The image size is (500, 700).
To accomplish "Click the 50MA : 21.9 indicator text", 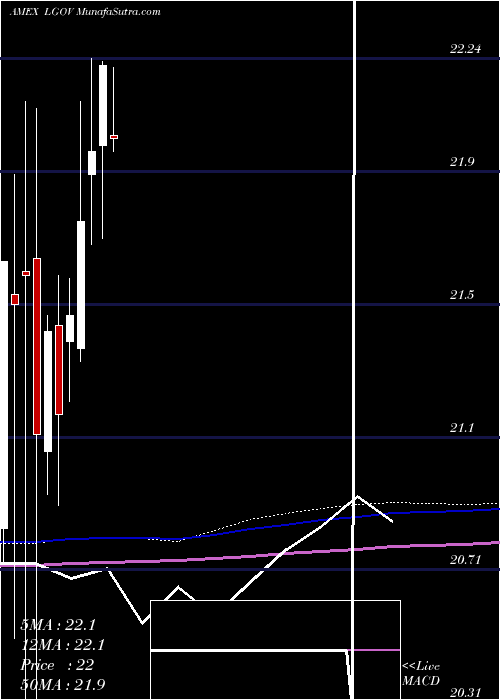I will pyautogui.click(x=63, y=684).
